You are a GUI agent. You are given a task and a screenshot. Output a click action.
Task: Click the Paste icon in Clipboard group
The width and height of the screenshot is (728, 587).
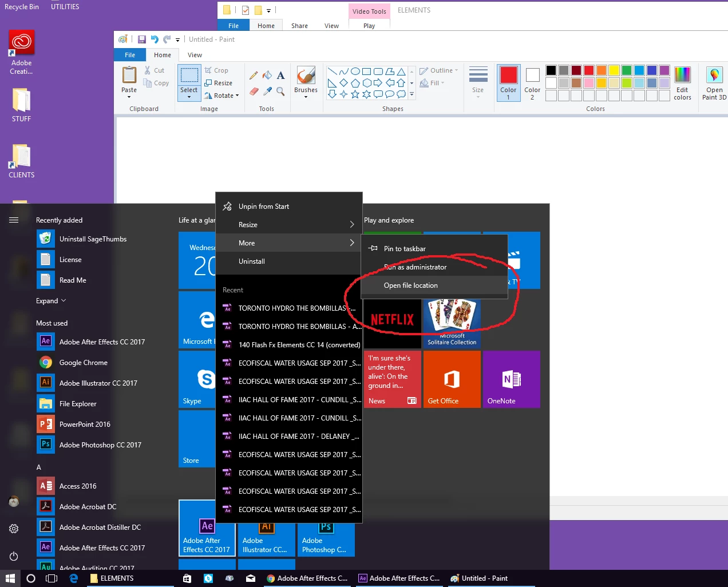(129, 75)
